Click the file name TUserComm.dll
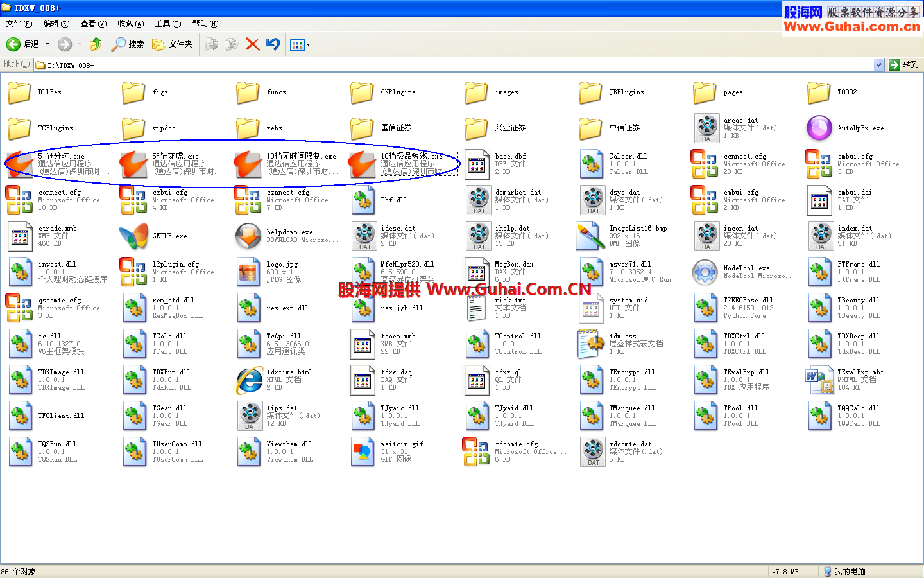Screen dimensions: 924x578 pos(177,444)
